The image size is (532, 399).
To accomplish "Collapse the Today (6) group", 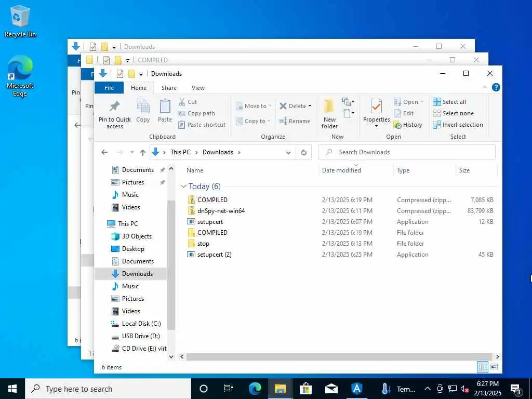I will tap(183, 187).
